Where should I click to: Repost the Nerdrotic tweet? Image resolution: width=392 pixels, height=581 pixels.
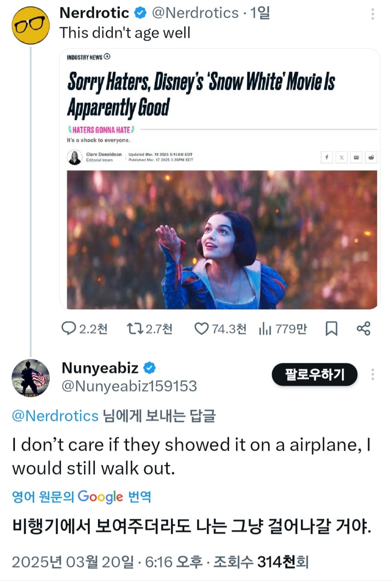point(135,329)
